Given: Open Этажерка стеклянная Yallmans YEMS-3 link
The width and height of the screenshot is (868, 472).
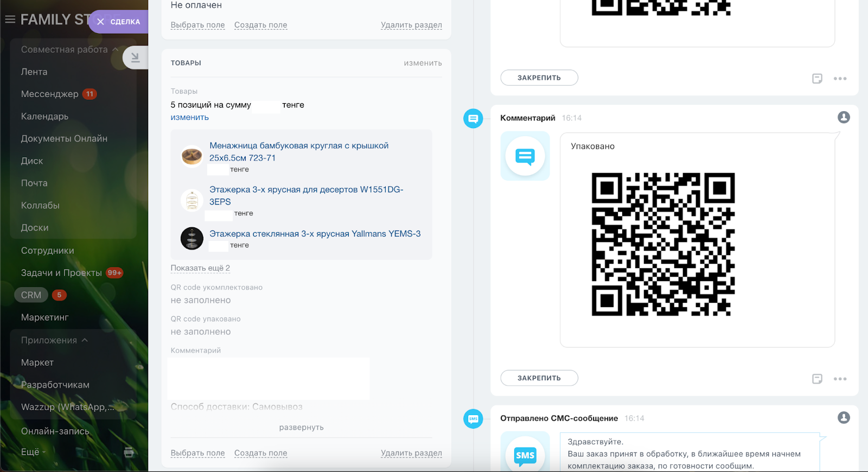Looking at the screenshot, I should pyautogui.click(x=315, y=234).
